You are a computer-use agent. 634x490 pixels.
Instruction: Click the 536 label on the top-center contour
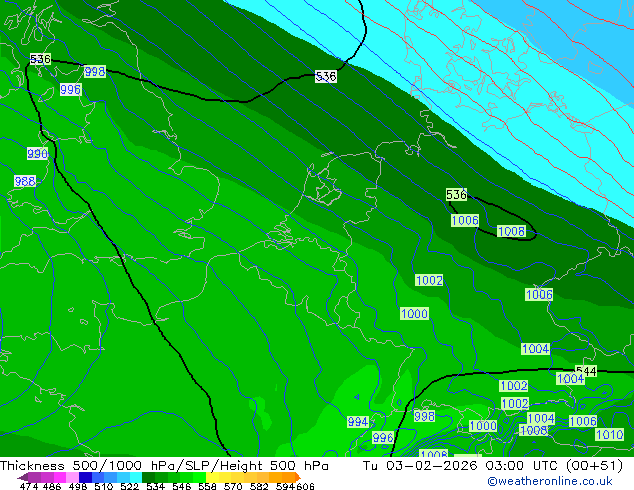[326, 76]
